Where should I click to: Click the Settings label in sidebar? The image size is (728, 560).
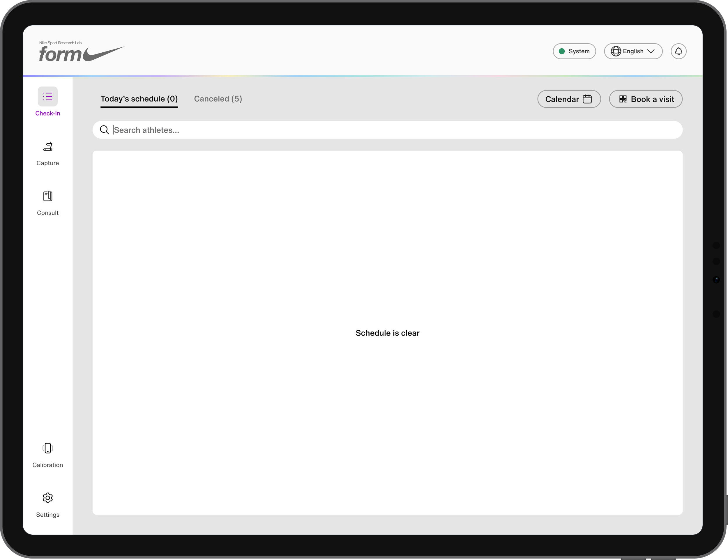[48, 514]
